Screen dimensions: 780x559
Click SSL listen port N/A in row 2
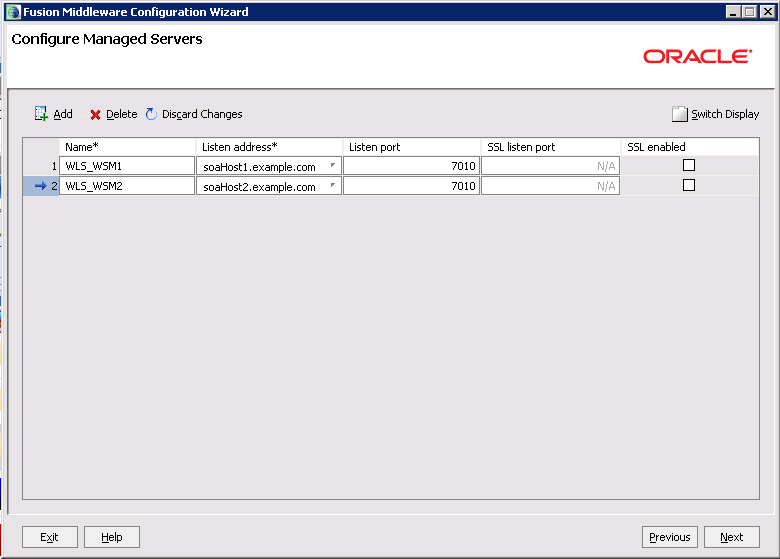point(550,186)
